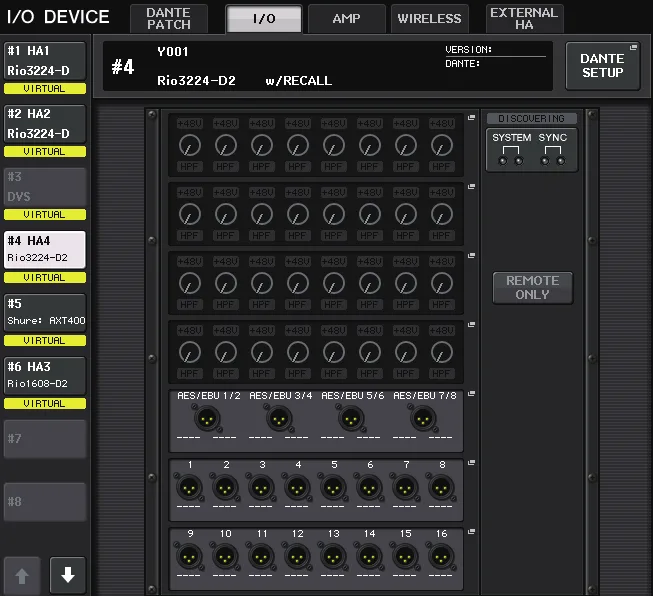
Task: Open popup icon of third HA input row
Action: click(x=471, y=256)
